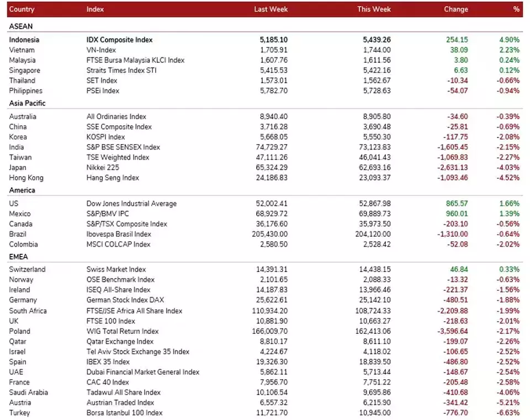Click the Country column header

point(22,9)
